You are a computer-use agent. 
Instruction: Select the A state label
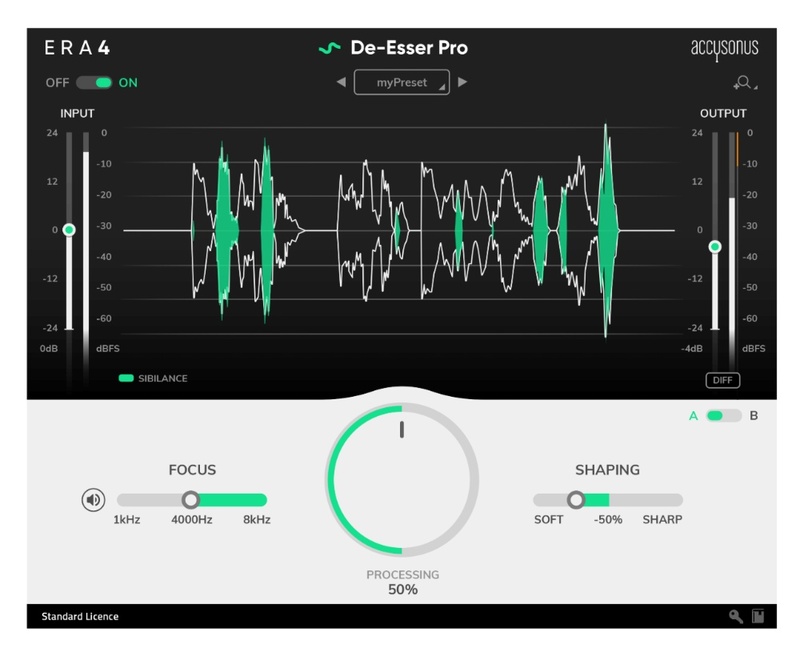[693, 416]
